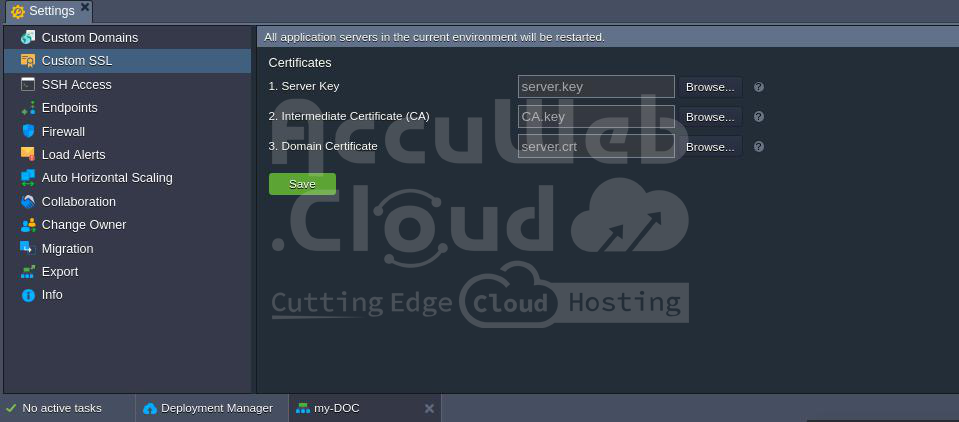This screenshot has width=959, height=422.
Task: Click the Firewall shield icon
Action: (x=28, y=131)
